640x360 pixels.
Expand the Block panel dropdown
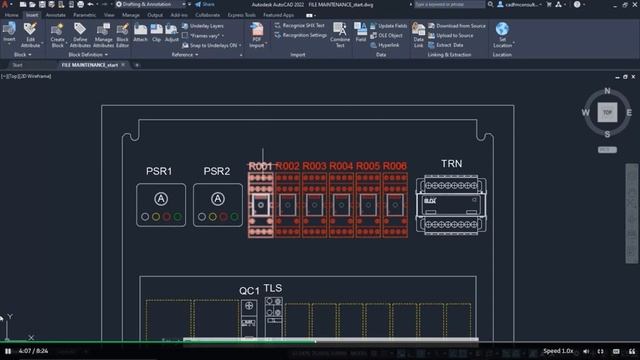(23, 54)
